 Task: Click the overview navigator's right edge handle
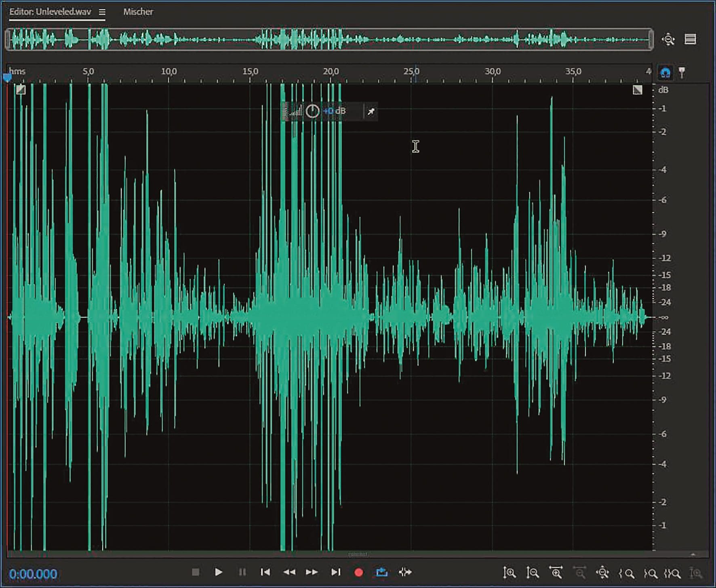click(651, 40)
